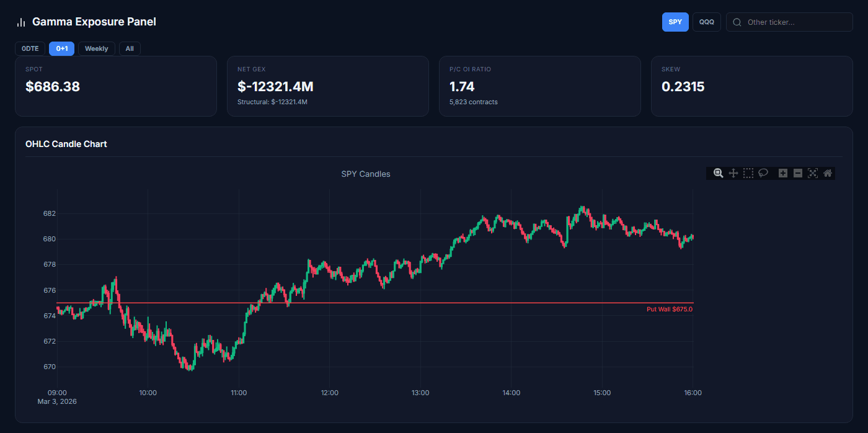This screenshot has height=433, width=868.
Task: Choose the Lasso Select tool
Action: (763, 173)
